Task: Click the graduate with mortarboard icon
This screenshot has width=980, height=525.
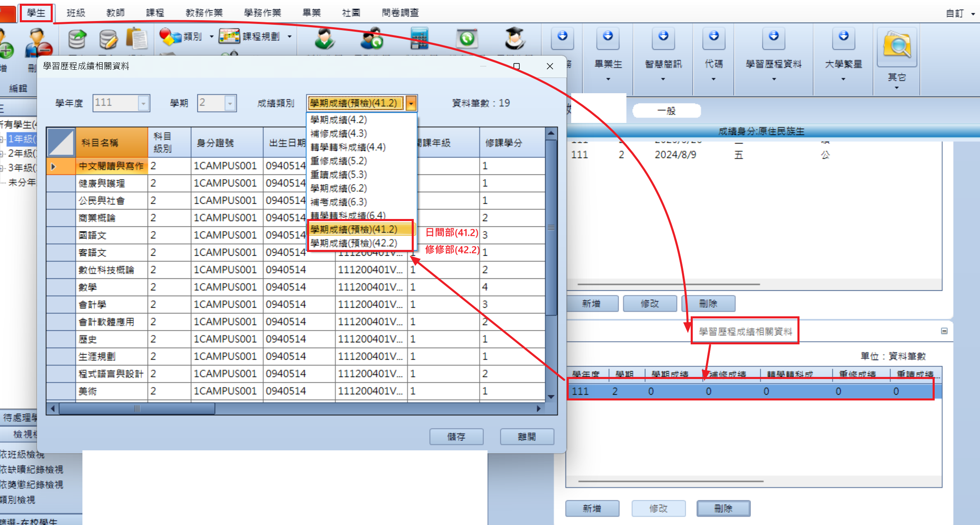Action: (515, 39)
